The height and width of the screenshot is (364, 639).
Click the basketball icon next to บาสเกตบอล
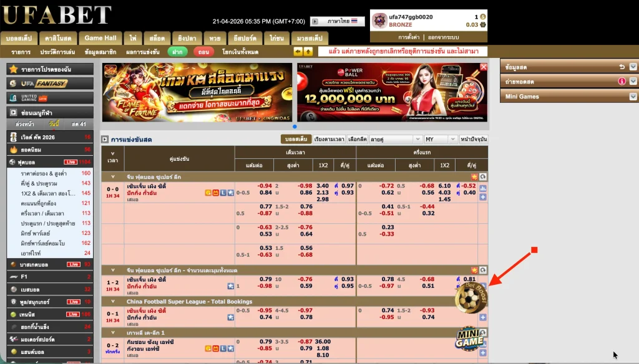(x=14, y=265)
